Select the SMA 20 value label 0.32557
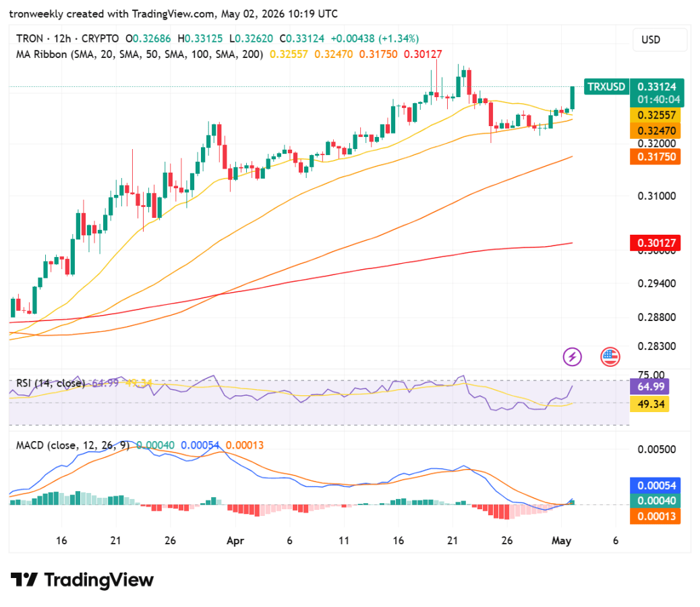Image resolution: width=700 pixels, height=607 pixels. (x=655, y=115)
